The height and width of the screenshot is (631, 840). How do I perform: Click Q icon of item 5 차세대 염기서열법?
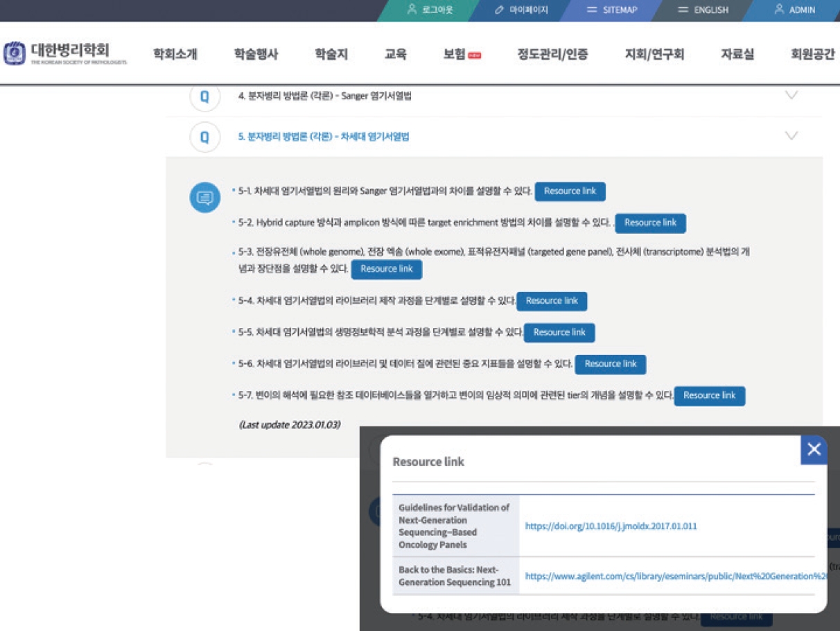click(x=205, y=137)
